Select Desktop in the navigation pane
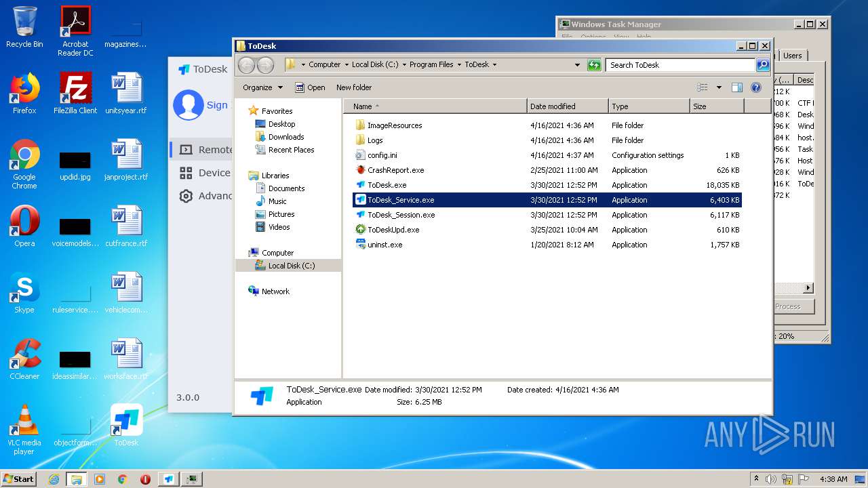 tap(275, 124)
